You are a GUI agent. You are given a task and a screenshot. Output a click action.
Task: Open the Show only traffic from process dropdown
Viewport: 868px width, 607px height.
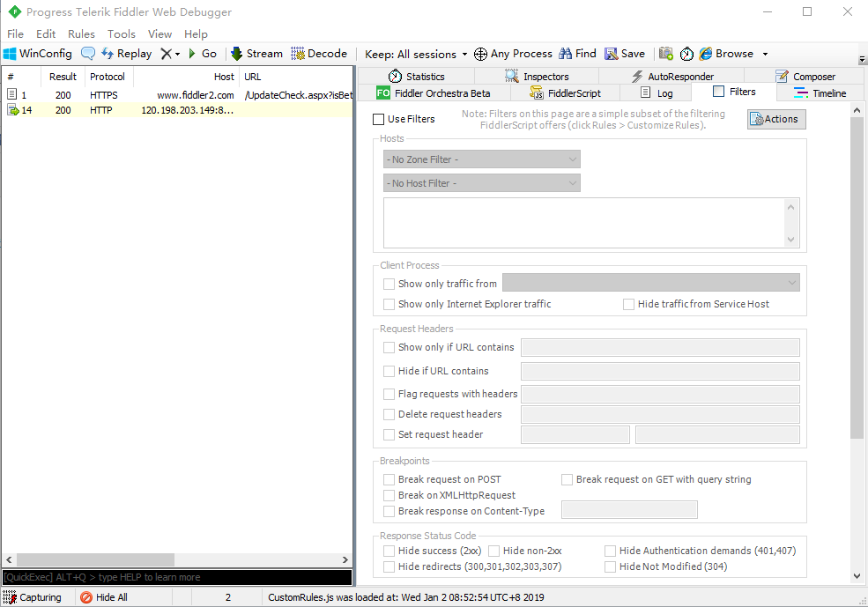(651, 283)
